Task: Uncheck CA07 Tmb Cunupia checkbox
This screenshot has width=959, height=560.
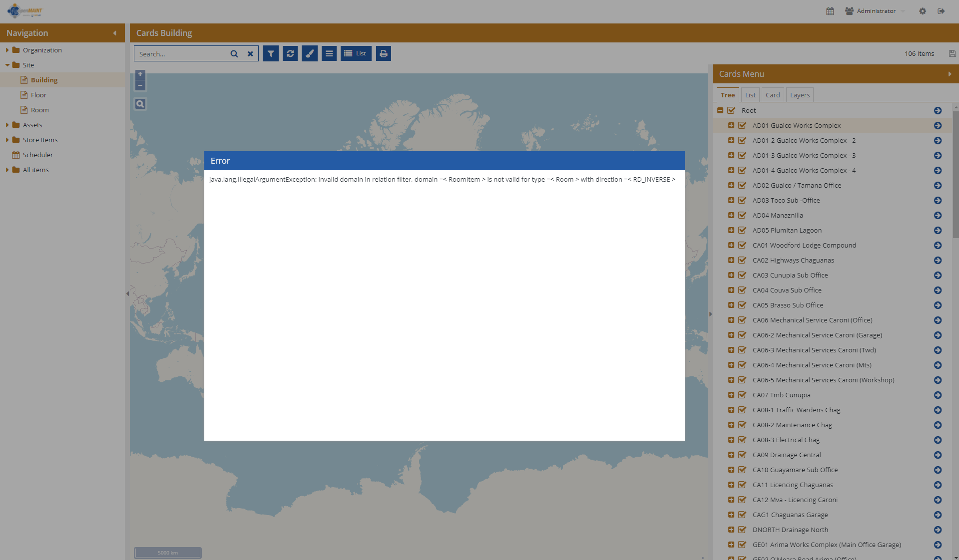Action: tap(742, 395)
